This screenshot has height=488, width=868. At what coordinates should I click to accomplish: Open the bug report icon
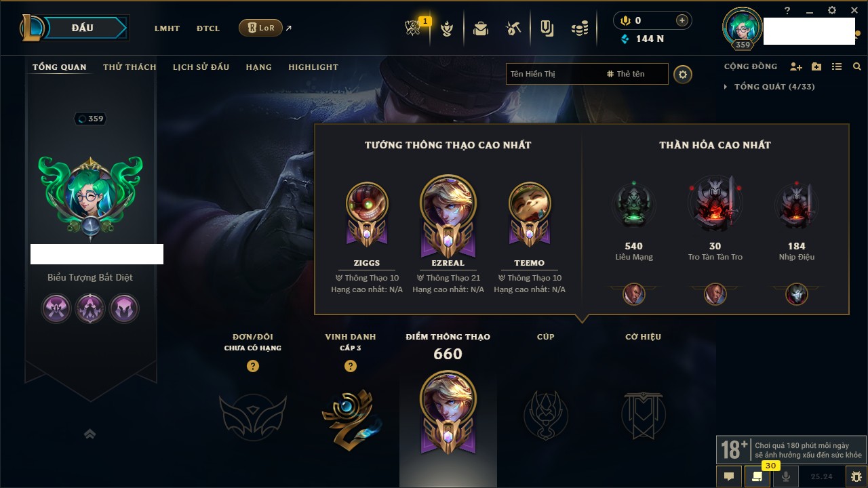pyautogui.click(x=856, y=476)
